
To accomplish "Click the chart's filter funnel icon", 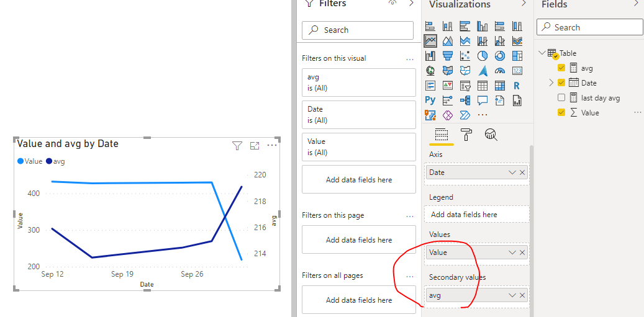I will (x=237, y=146).
